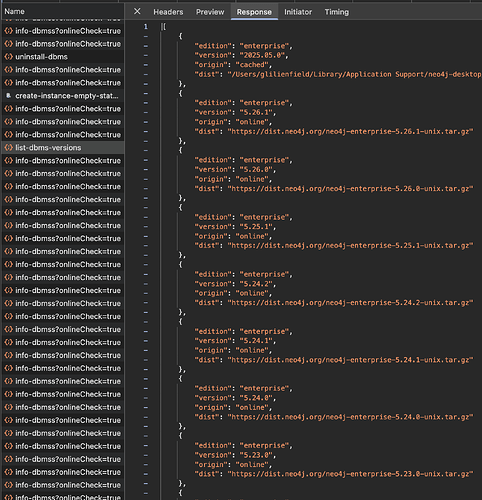Click version value "5.24.1"
Image resolution: width=482 pixels, height=500 pixels.
pyautogui.click(x=256, y=341)
